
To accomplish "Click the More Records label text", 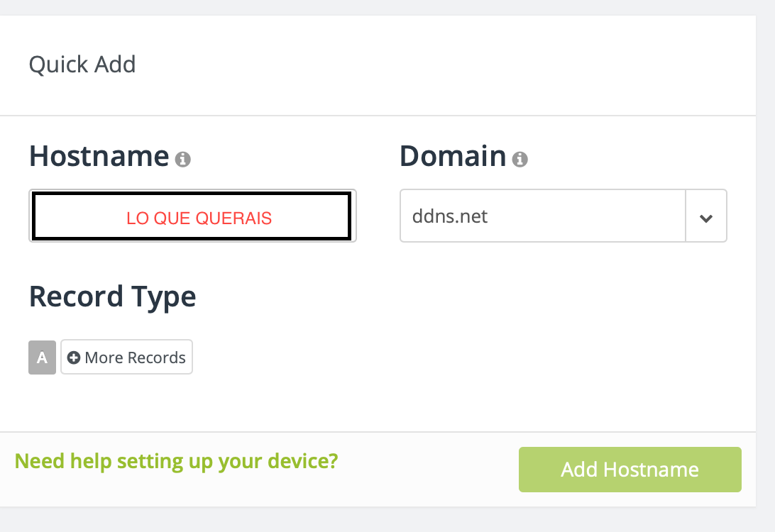I will 135,358.
